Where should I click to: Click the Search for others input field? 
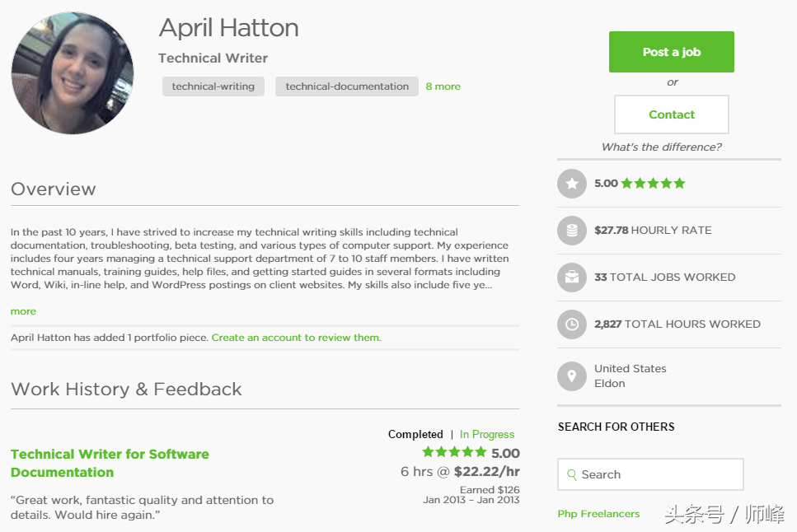click(650, 474)
